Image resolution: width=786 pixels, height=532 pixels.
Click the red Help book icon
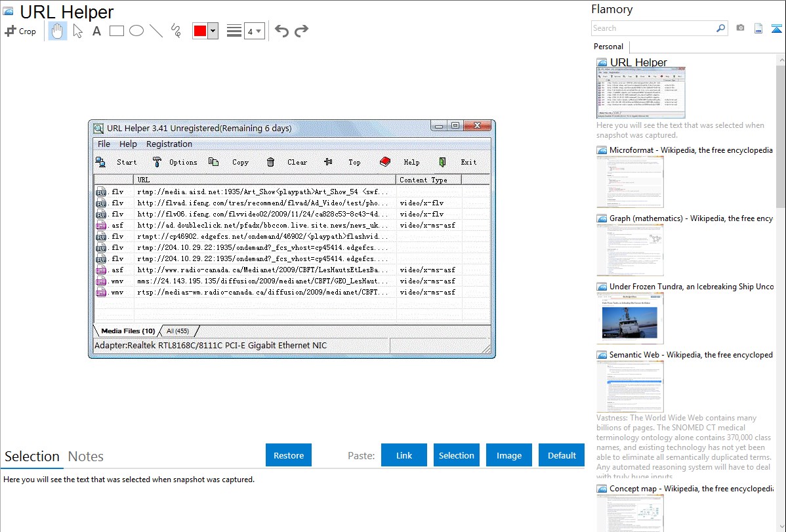coord(385,162)
